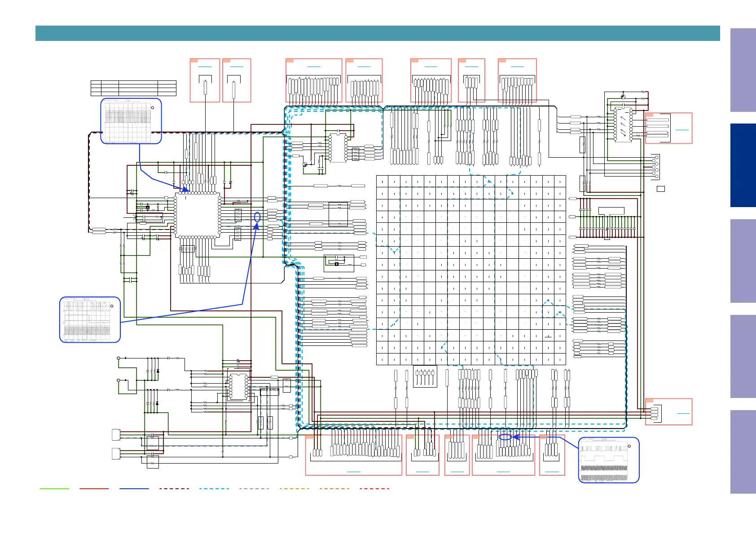This screenshot has height=535, width=756.
Task: Switch to the third side tab from top
Action: (743, 261)
